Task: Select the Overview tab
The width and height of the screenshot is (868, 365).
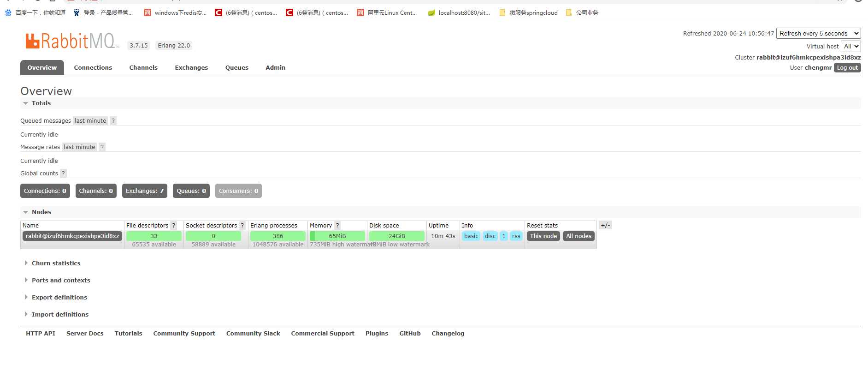Action: pos(42,68)
